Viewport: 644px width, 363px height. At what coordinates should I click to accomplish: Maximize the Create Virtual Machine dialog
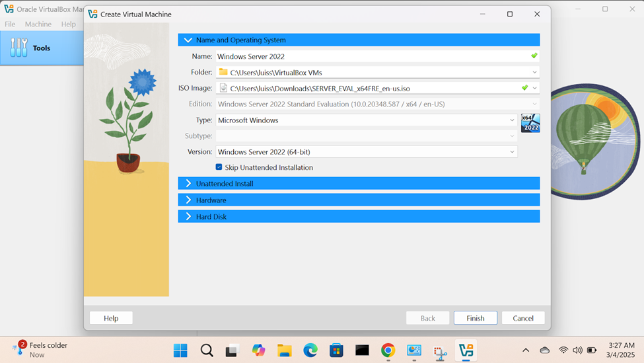510,14
